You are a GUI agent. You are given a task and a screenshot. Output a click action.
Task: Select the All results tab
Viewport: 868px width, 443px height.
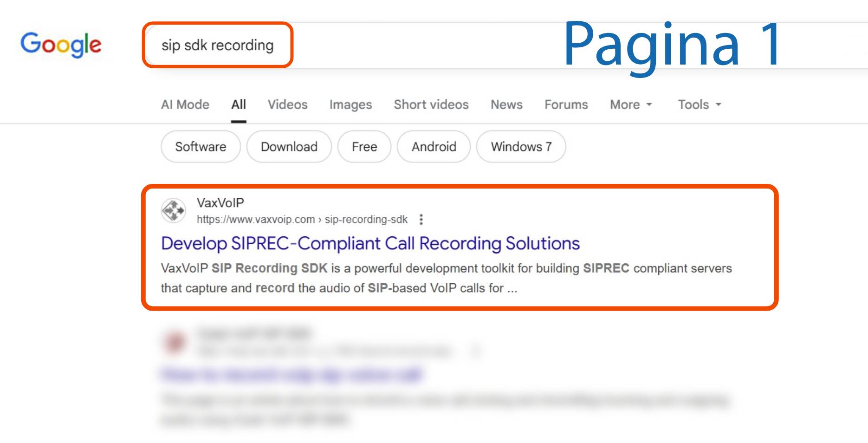tap(239, 105)
